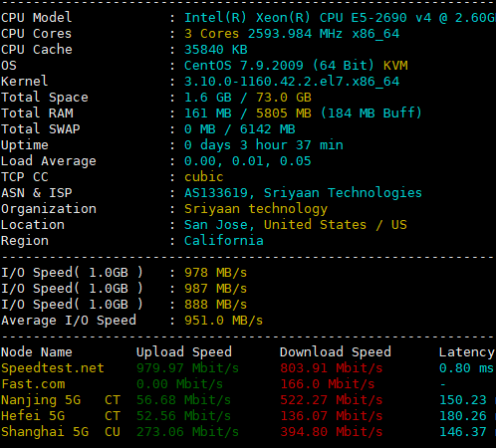Viewport: 496px width, 448px height.
Task: Click the cubic TCP CC value
Action: [203, 177]
